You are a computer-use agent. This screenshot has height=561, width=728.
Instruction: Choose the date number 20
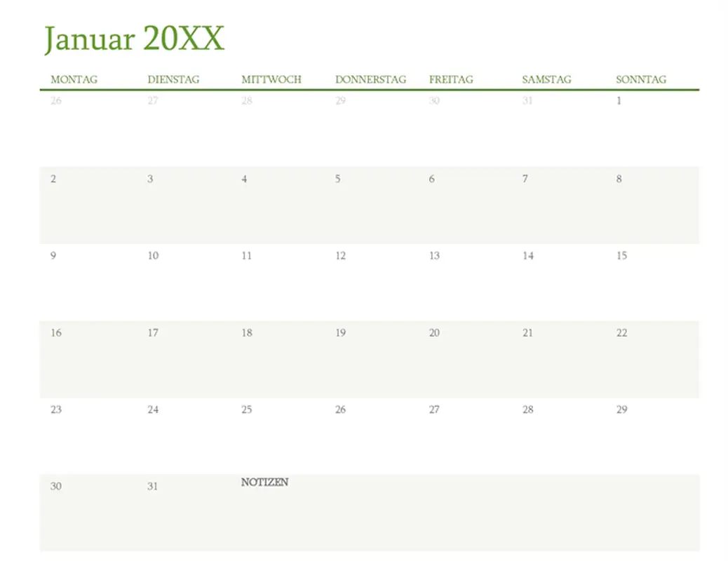[x=435, y=332]
